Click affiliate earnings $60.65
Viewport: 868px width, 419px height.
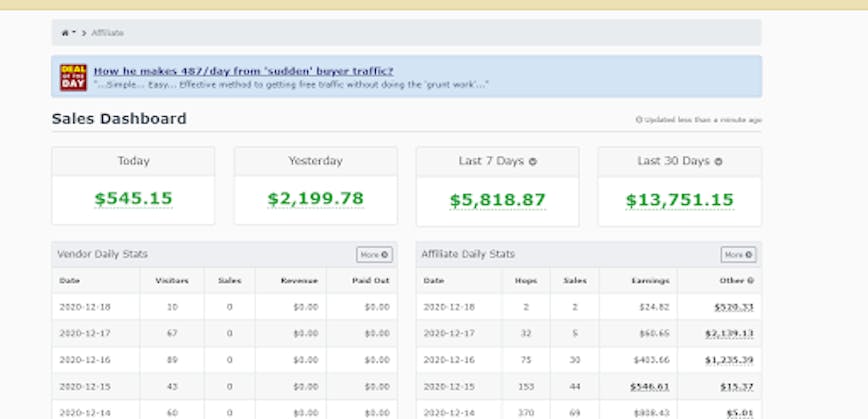(654, 334)
